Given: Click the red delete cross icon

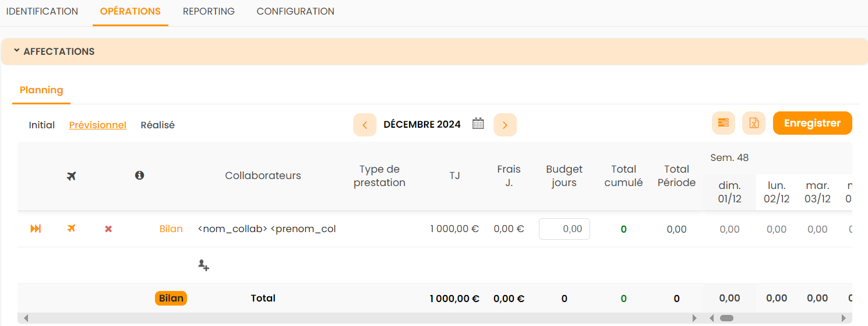Looking at the screenshot, I should [x=108, y=229].
